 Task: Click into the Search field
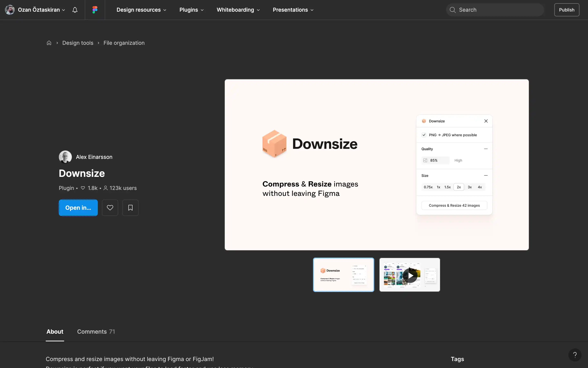(495, 10)
